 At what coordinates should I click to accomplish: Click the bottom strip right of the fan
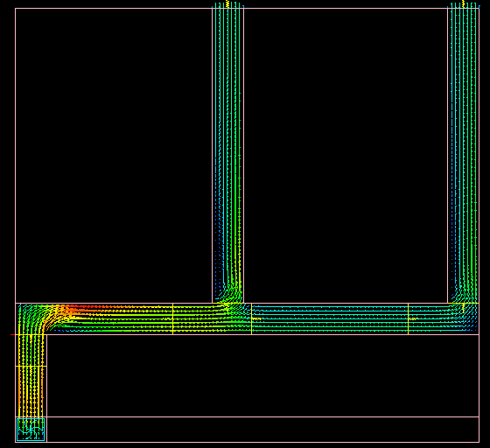coord(262,430)
